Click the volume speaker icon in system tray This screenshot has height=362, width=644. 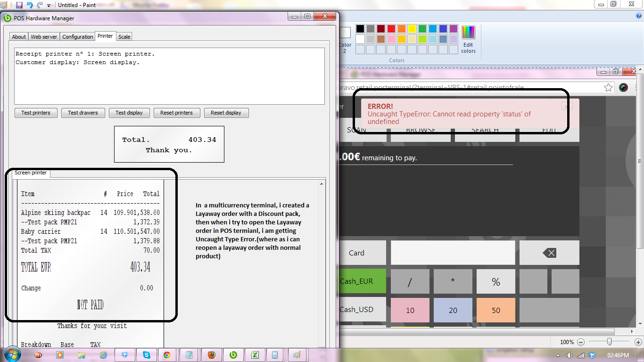tap(570, 355)
